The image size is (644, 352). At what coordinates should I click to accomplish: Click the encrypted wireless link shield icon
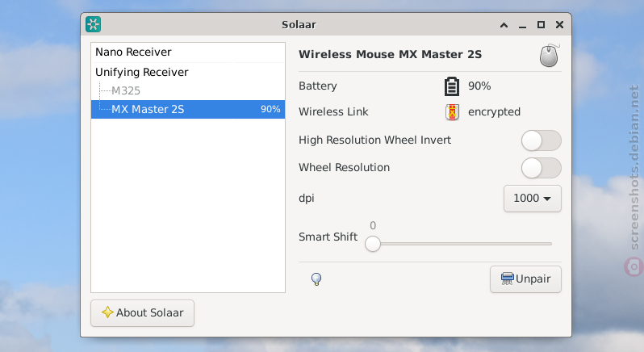[452, 112]
